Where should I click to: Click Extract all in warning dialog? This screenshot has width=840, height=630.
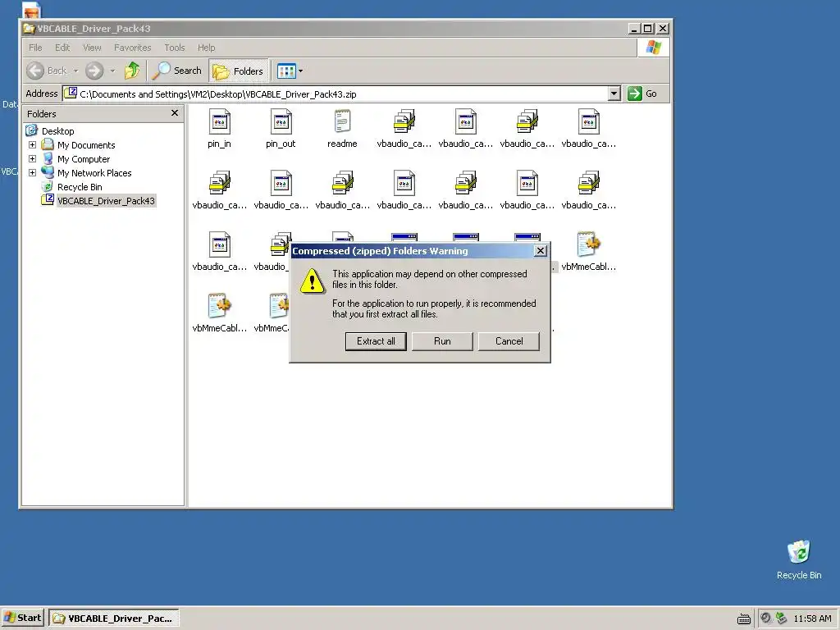tap(376, 341)
